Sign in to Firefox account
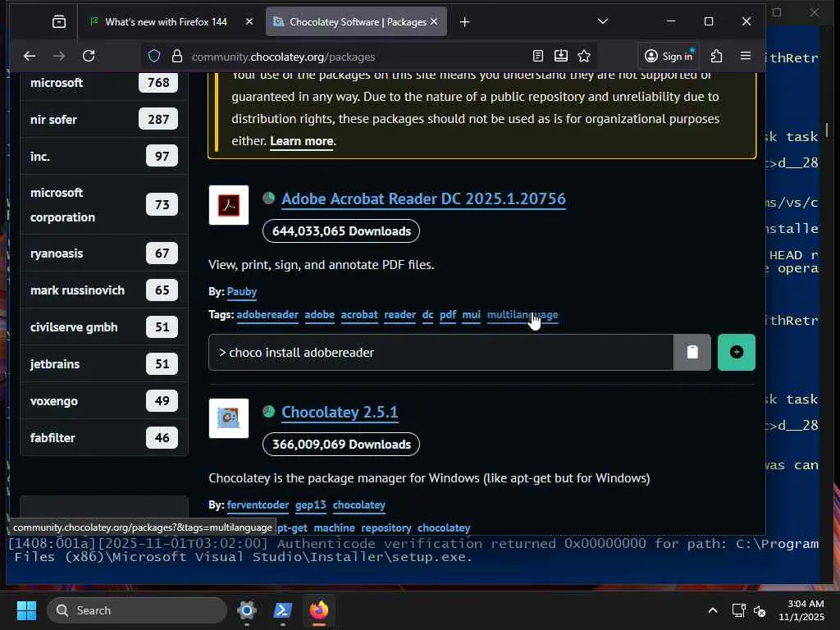This screenshot has width=840, height=630. coord(669,56)
